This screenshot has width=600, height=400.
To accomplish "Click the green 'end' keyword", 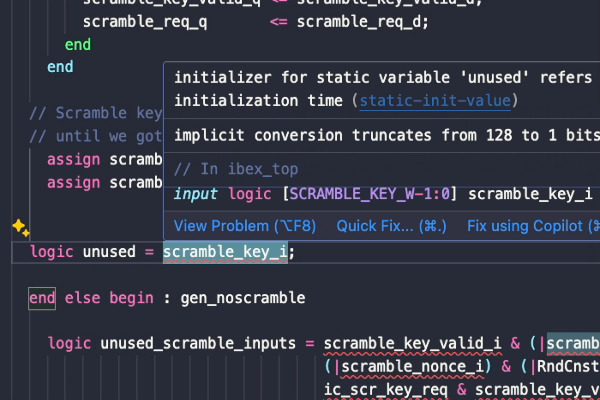I will point(78,44).
